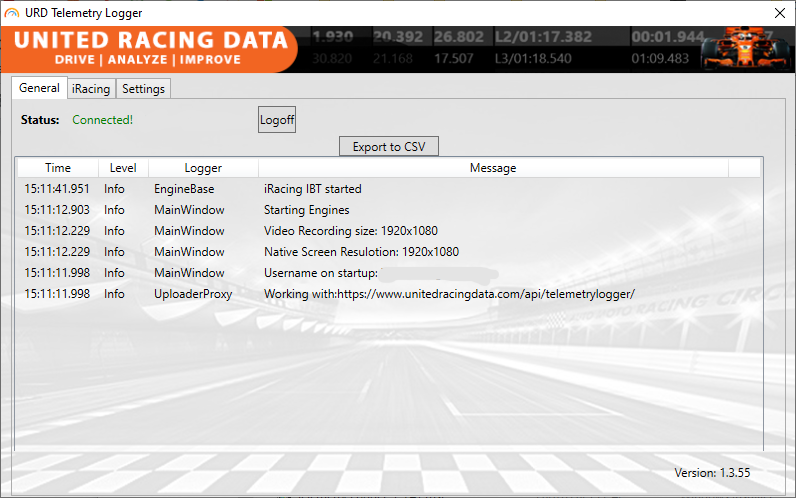Viewport: 796px width, 498px height.
Task: Sort log by Time column header
Action: [58, 168]
